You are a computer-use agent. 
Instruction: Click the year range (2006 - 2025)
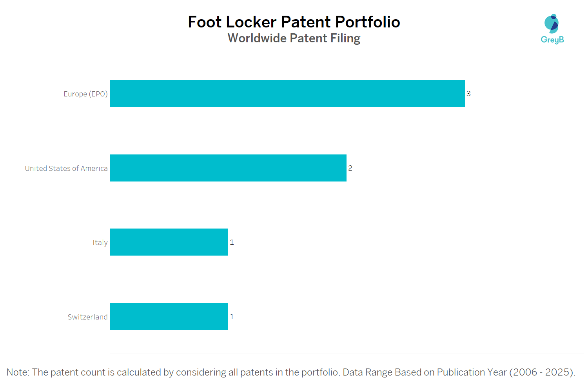click(x=542, y=372)
